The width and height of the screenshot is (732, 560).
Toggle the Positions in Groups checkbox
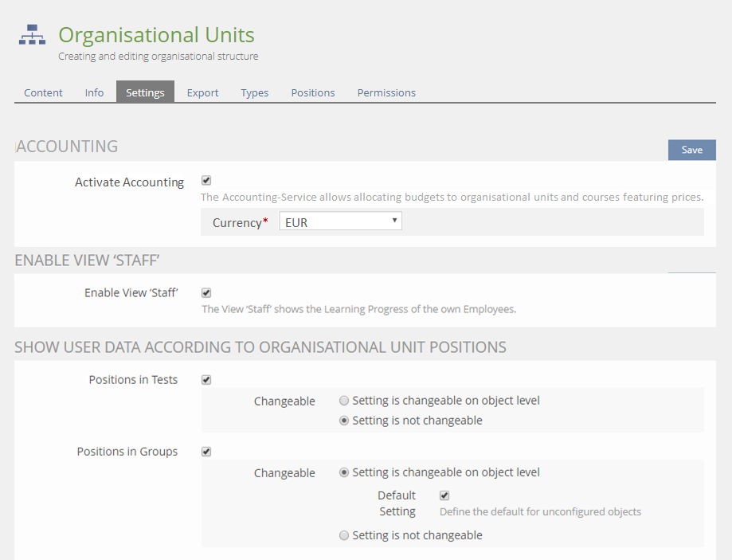206,452
